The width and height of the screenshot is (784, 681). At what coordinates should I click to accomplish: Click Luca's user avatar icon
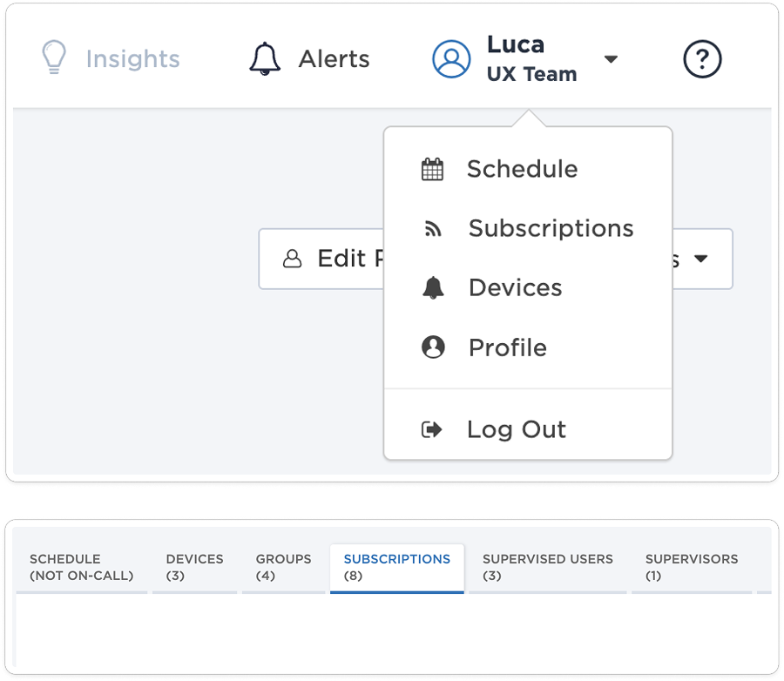pyautogui.click(x=451, y=59)
